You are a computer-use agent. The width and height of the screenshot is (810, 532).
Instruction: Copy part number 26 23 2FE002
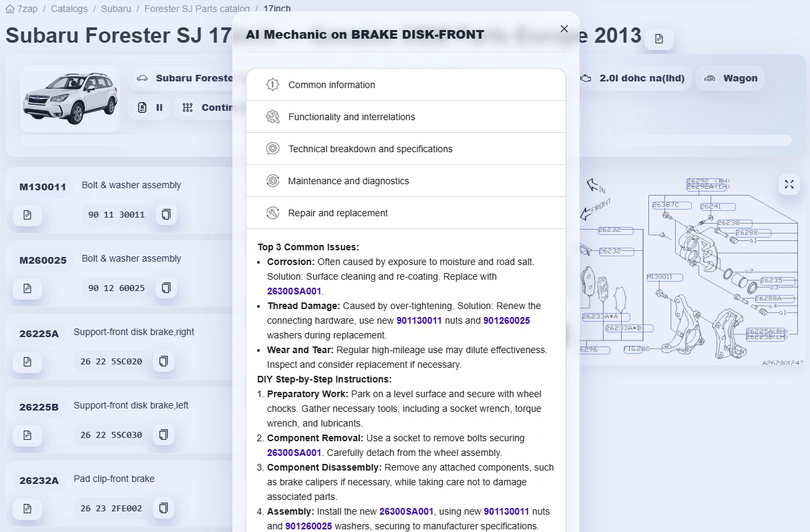pyautogui.click(x=164, y=509)
